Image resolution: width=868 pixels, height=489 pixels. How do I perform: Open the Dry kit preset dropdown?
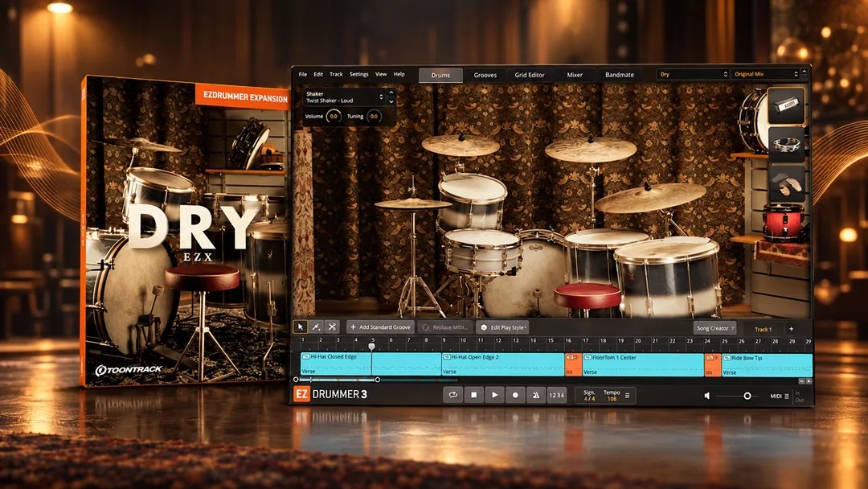[693, 74]
